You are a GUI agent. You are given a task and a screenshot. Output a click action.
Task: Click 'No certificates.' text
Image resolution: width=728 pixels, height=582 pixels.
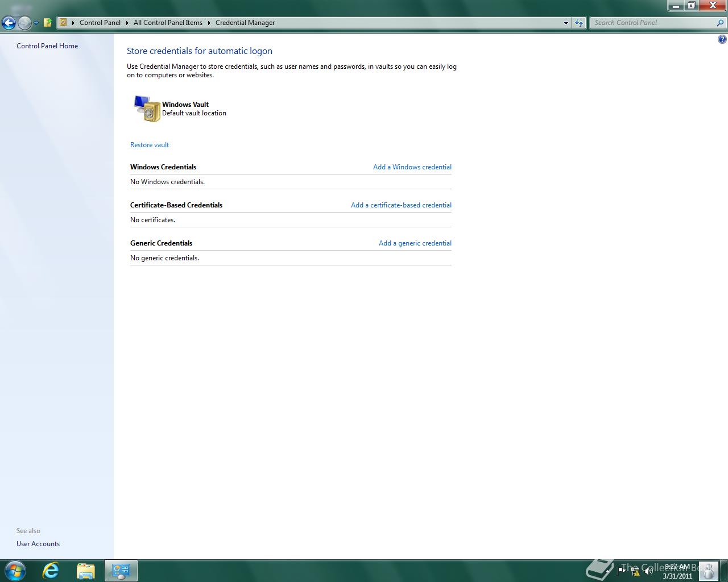pyautogui.click(x=152, y=220)
